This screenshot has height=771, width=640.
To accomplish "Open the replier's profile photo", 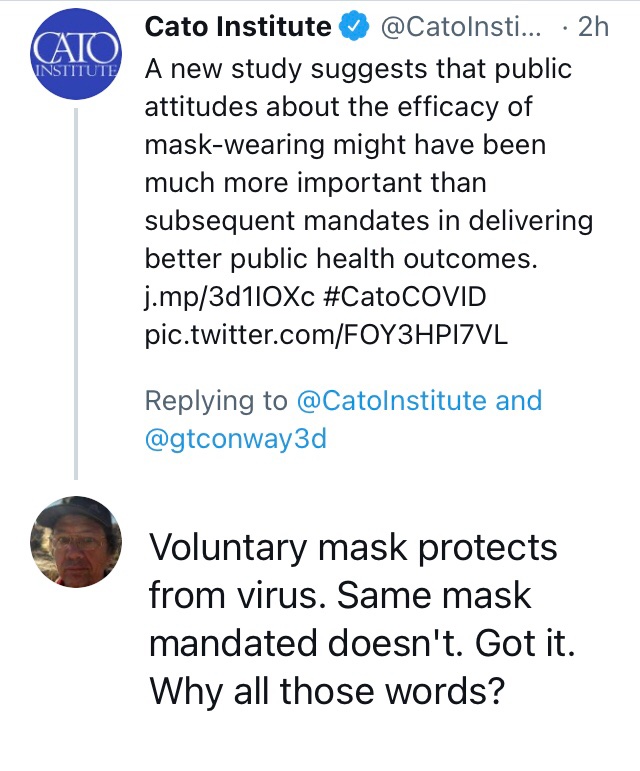I will (77, 541).
